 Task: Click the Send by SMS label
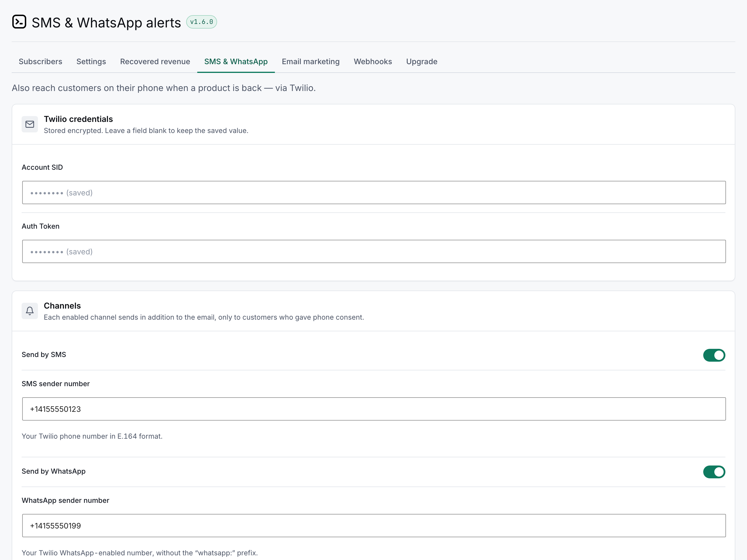(x=44, y=354)
